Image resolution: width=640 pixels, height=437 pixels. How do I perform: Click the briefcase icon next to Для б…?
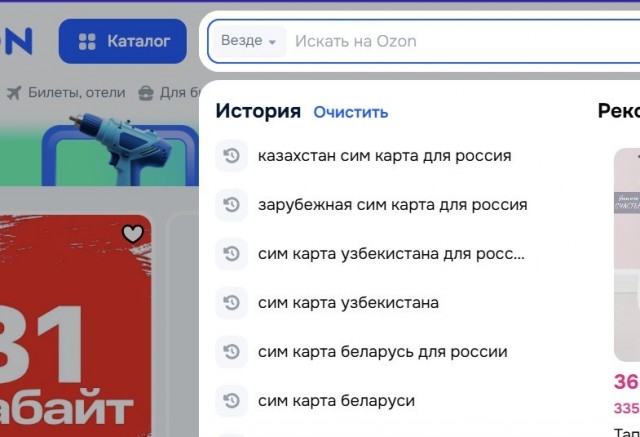click(x=146, y=93)
